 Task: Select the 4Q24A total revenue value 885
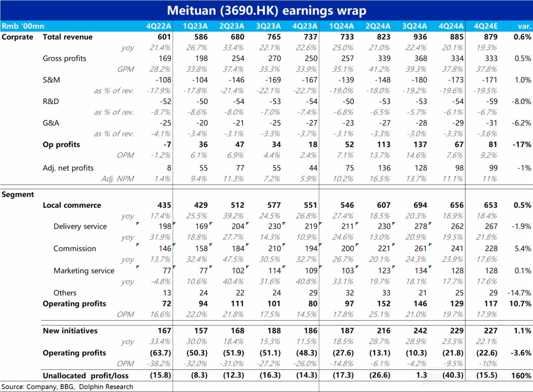456,37
